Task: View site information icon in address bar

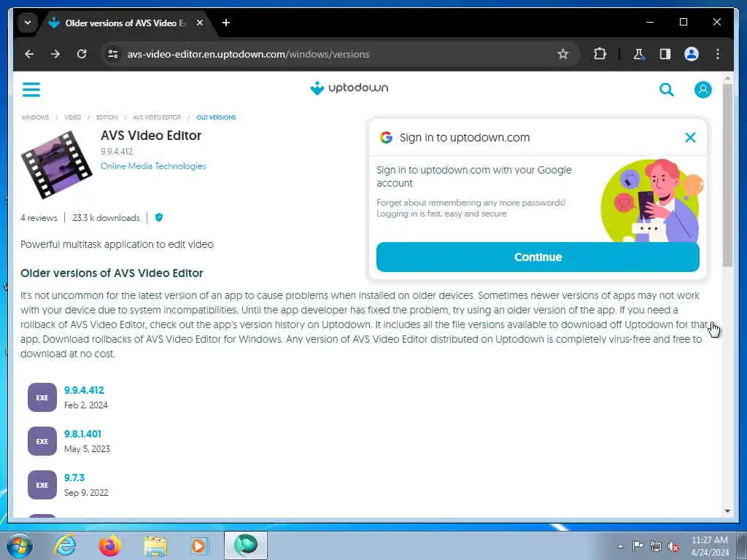Action: tap(113, 54)
